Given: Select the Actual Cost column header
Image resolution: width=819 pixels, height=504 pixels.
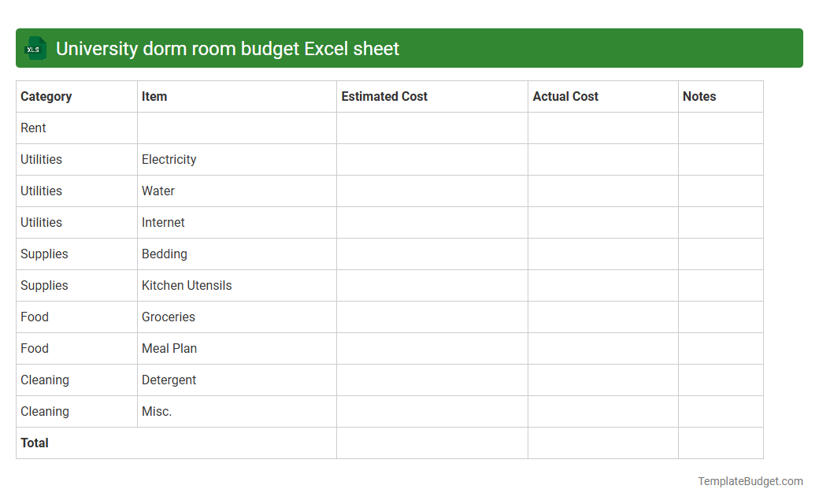Looking at the screenshot, I should click(565, 96).
